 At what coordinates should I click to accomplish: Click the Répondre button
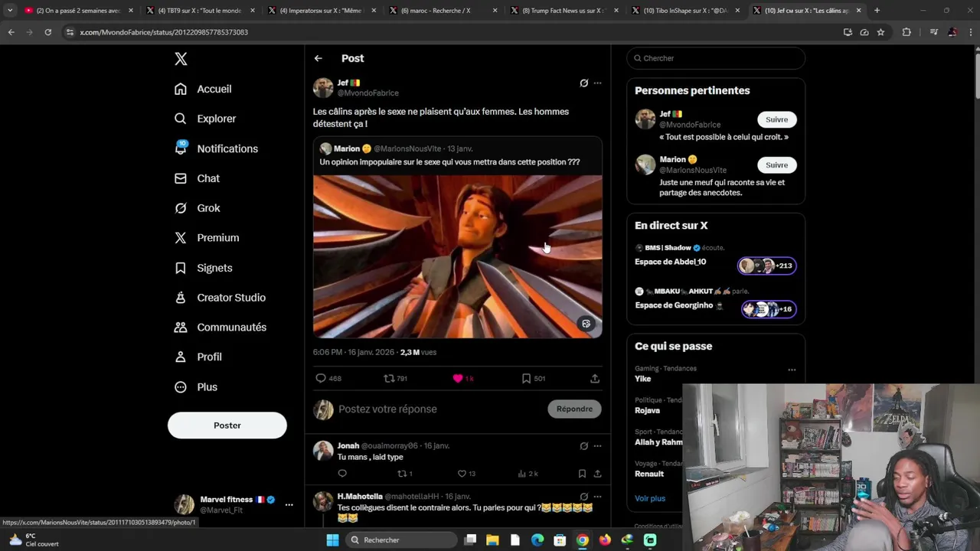pos(574,409)
